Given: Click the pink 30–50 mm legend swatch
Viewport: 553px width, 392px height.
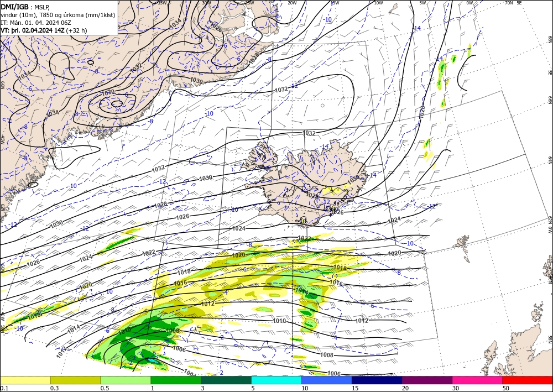Looking at the screenshot, I should pos(478,380).
